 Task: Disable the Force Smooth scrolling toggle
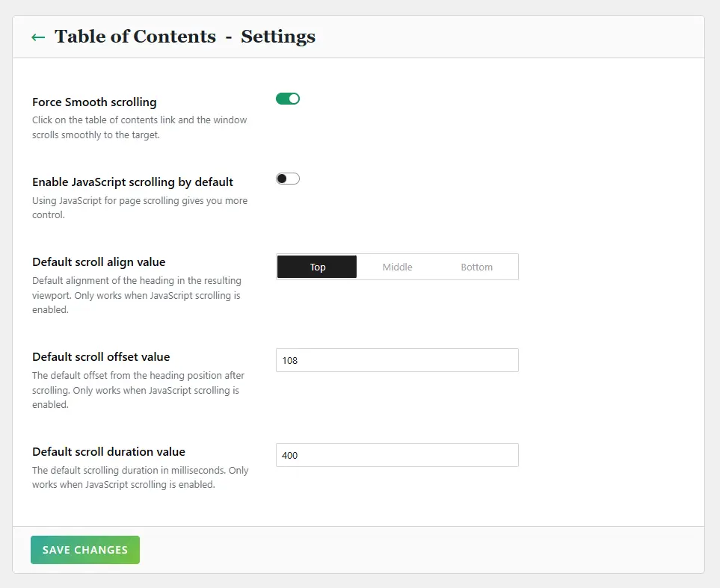288,99
